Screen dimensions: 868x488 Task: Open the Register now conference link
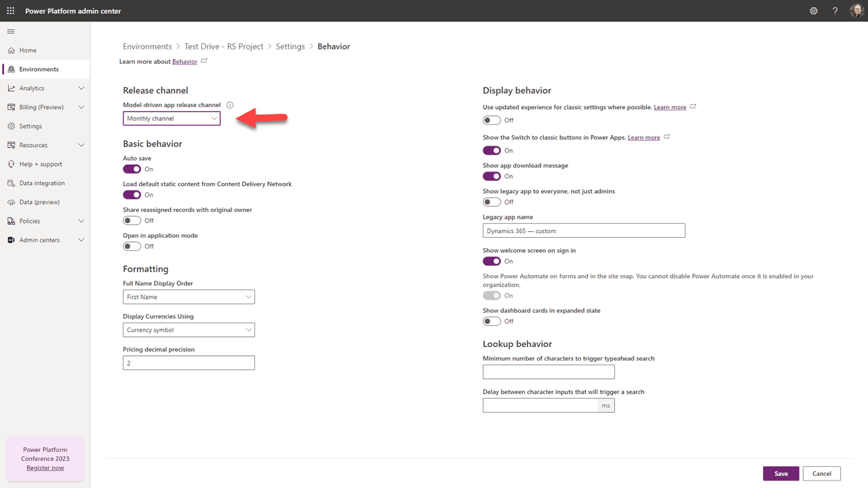point(45,468)
